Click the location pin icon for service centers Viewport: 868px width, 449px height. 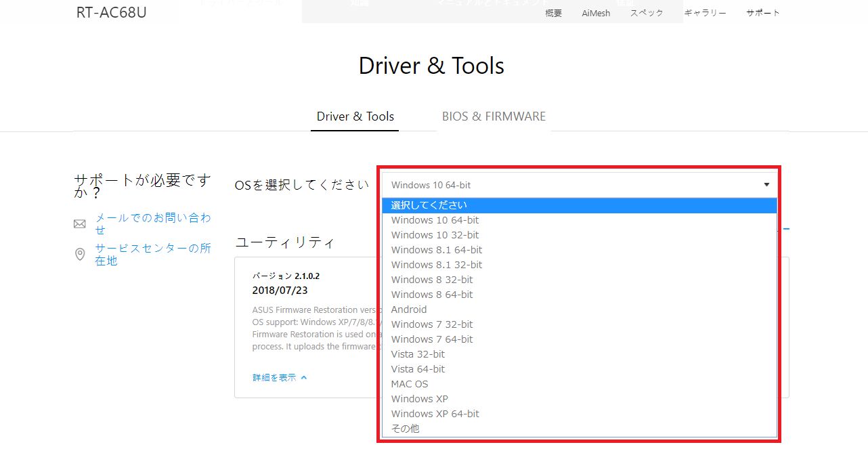point(80,255)
